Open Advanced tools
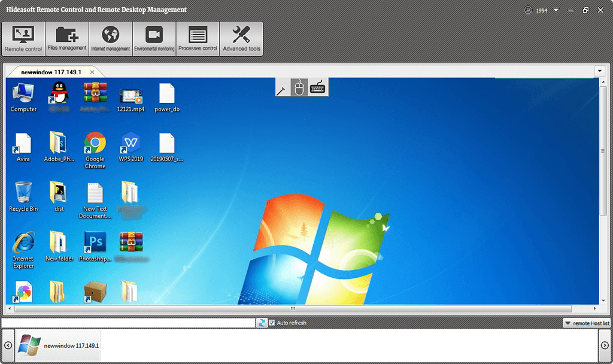This screenshot has width=613, height=364. pos(241,39)
